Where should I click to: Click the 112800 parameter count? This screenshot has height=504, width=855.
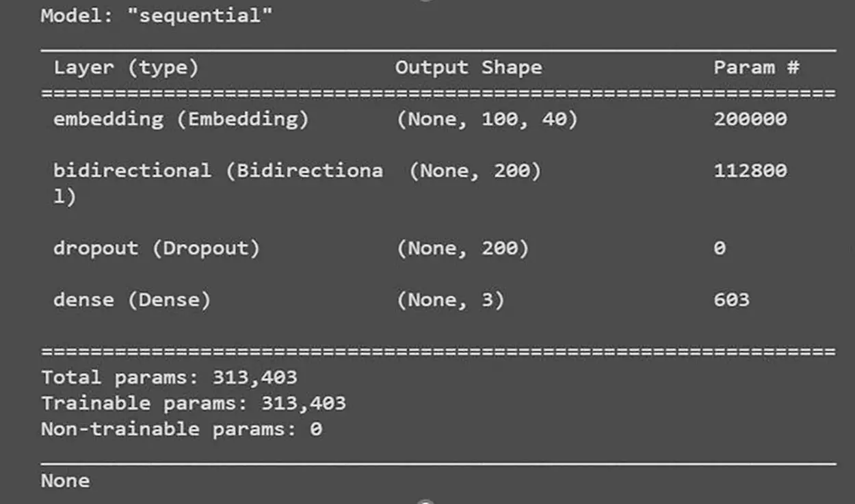pyautogui.click(x=750, y=171)
